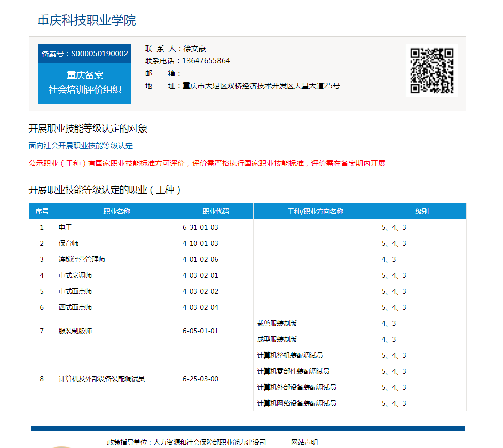Click the 重庆备案 社会培训评价组织 badge
Image resolution: width=503 pixels, height=448 pixels.
pos(85,83)
